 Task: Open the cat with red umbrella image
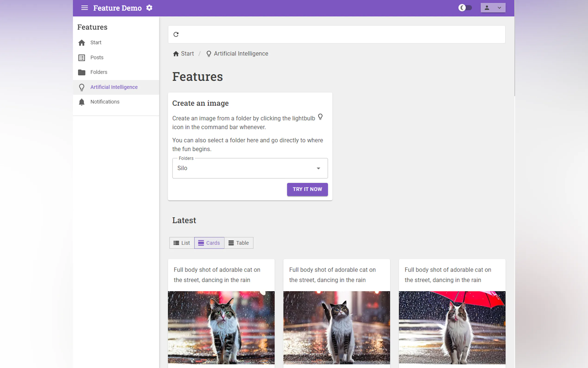452,327
